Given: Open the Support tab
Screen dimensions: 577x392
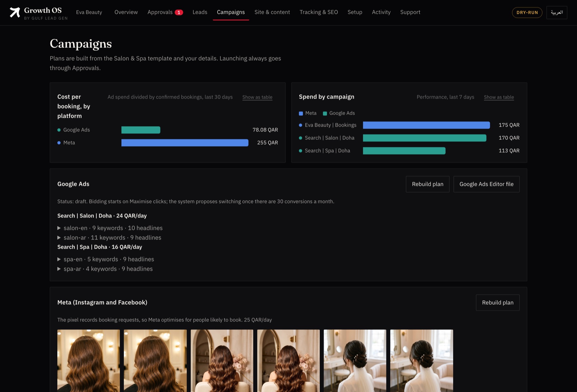Looking at the screenshot, I should click(410, 12).
